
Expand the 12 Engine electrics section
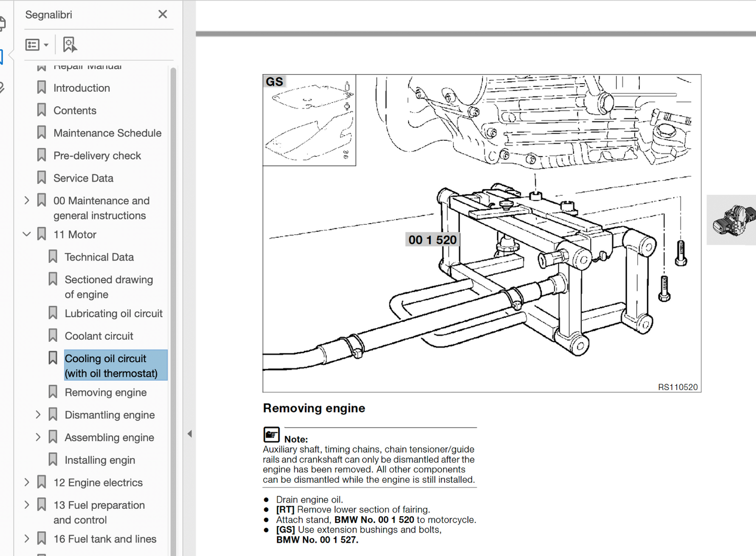[27, 483]
